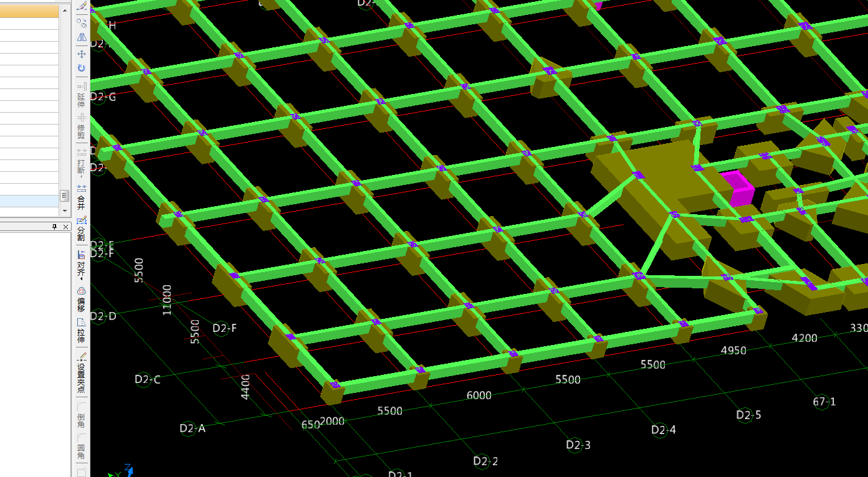The image size is (868, 477).
Task: Click the list panel scrollbar thumb
Action: [64, 196]
